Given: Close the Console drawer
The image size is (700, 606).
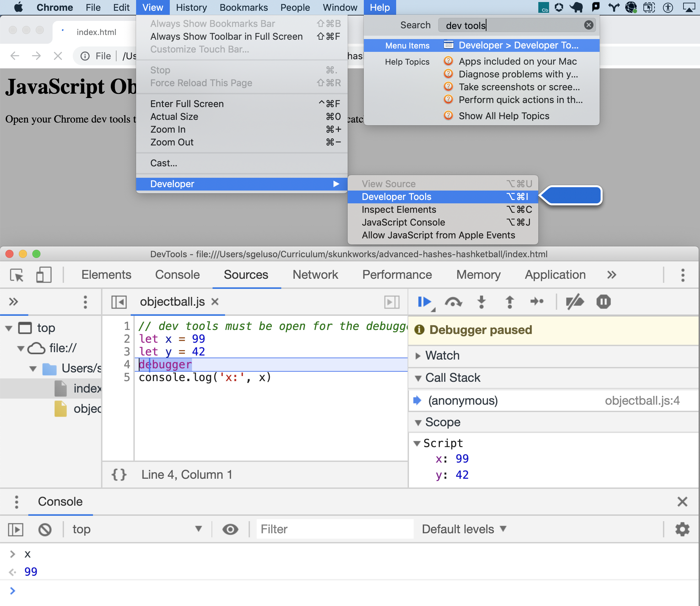Looking at the screenshot, I should tap(682, 502).
